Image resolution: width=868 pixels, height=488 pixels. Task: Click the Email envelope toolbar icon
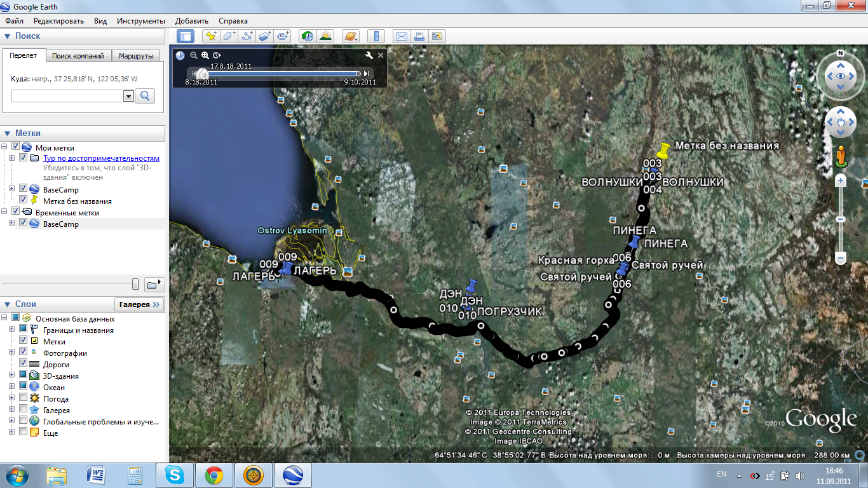point(401,36)
